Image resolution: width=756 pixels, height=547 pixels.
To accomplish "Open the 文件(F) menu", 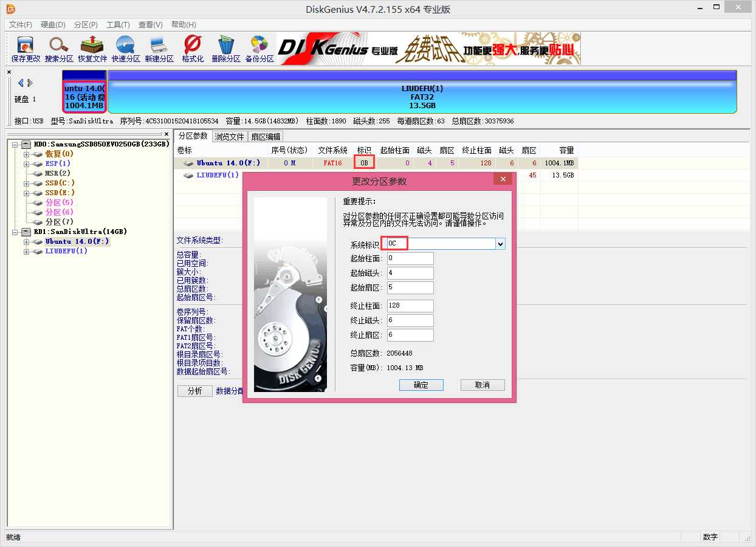I will click(x=20, y=25).
